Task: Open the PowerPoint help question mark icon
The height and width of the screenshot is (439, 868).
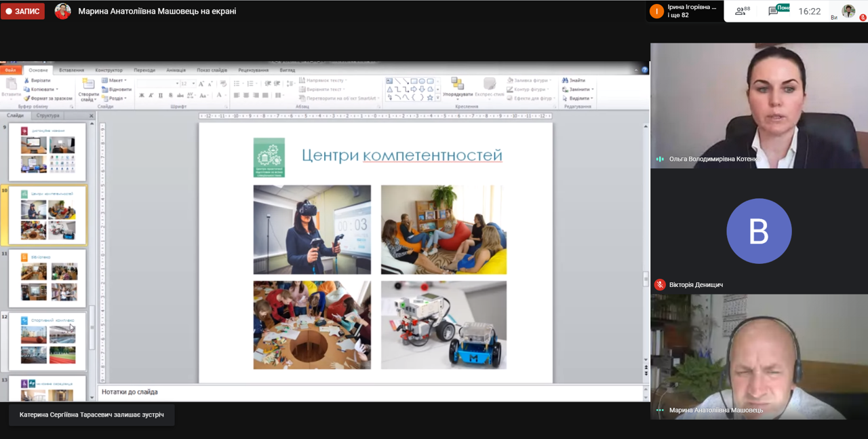Action: tap(644, 70)
